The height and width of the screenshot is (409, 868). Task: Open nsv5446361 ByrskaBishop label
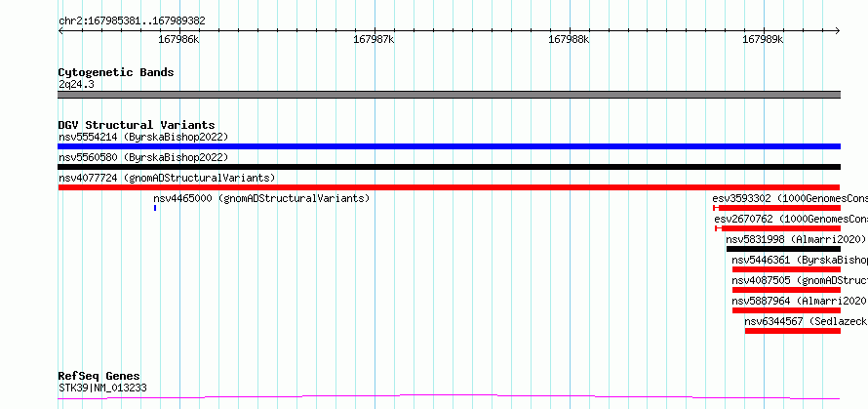coord(800,260)
